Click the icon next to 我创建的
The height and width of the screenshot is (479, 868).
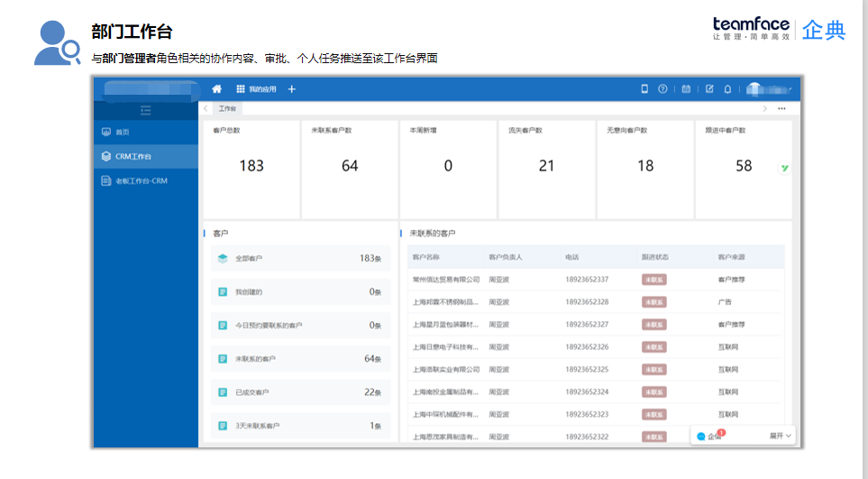223,292
